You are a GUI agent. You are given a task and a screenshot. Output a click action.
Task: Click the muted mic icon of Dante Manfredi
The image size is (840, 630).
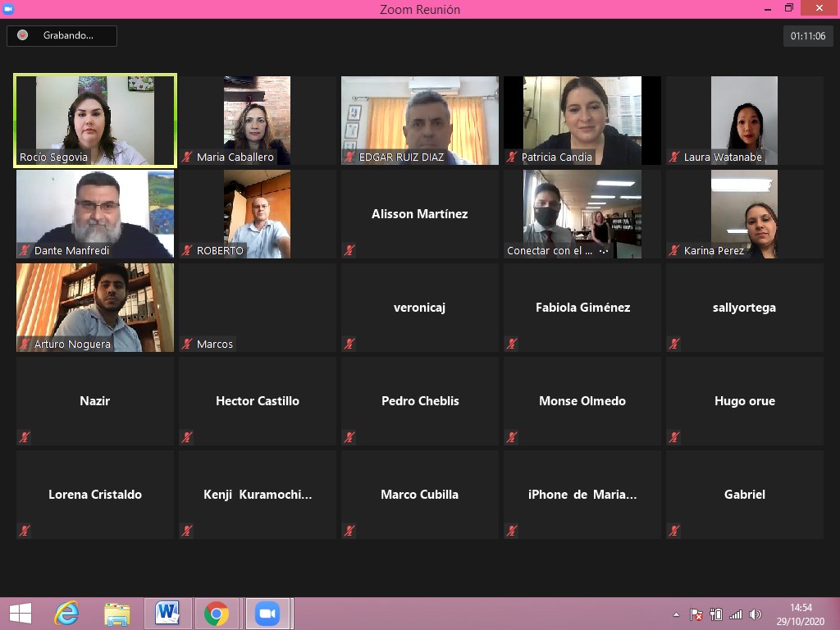[25, 250]
